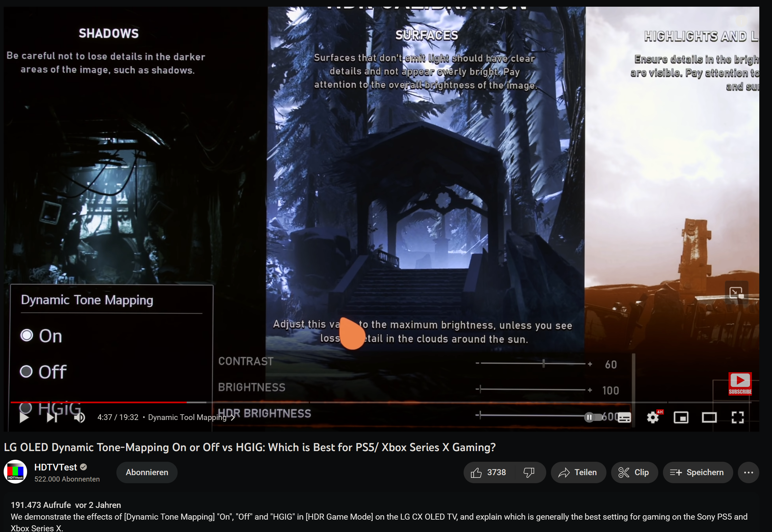Enter fullscreen mode
Image resolution: width=772 pixels, height=532 pixels.
tap(738, 417)
